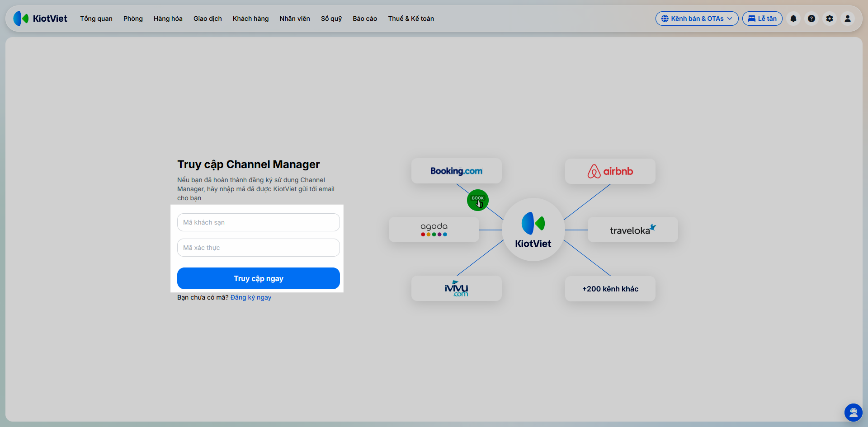868x427 pixels.
Task: Open the Nhân viên menu
Action: tap(295, 19)
